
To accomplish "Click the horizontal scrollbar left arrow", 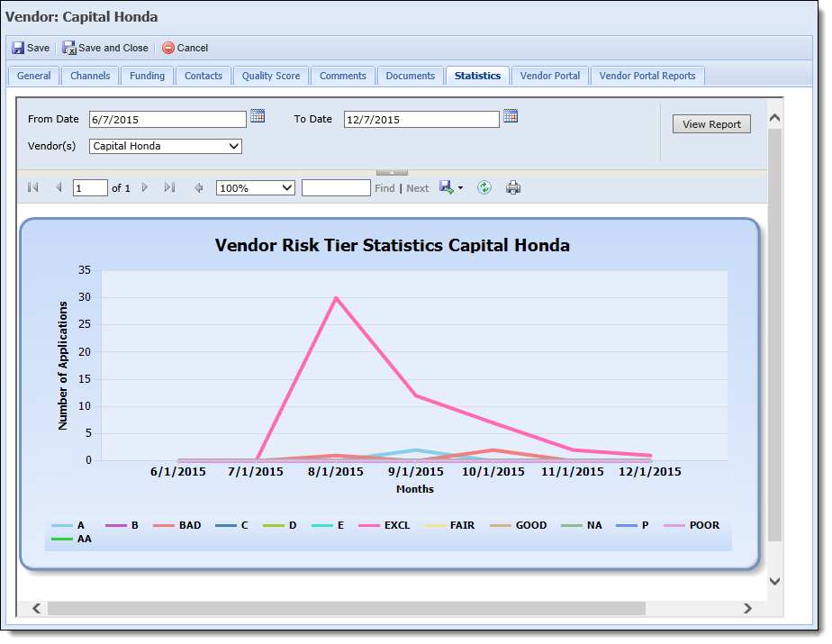I will pos(37,609).
